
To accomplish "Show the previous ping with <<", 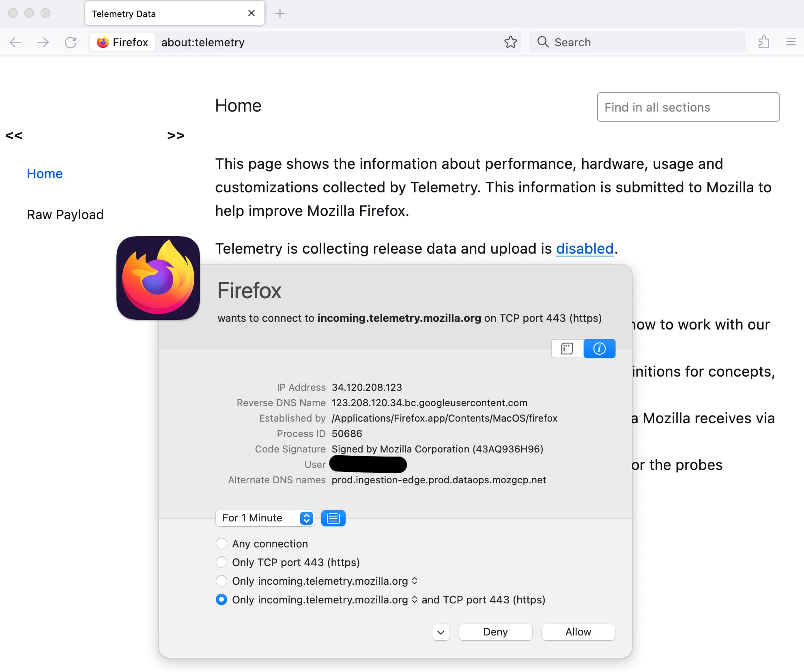I will (x=14, y=136).
